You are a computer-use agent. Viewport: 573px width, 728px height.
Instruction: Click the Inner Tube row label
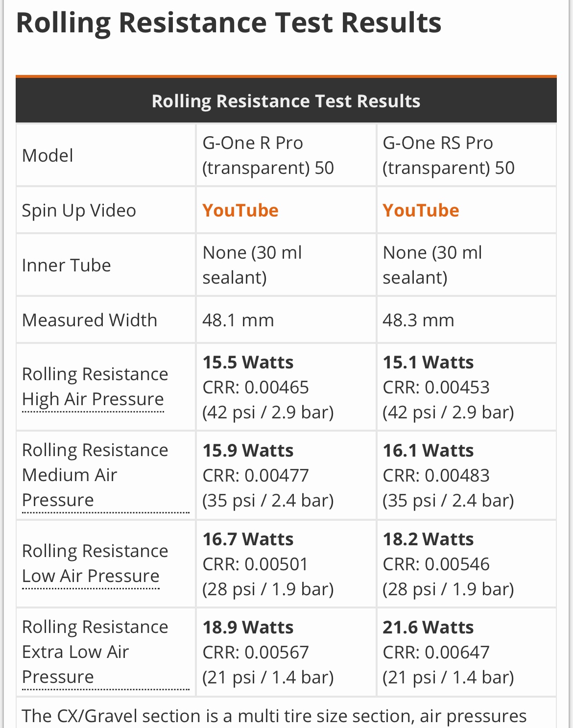tap(67, 266)
